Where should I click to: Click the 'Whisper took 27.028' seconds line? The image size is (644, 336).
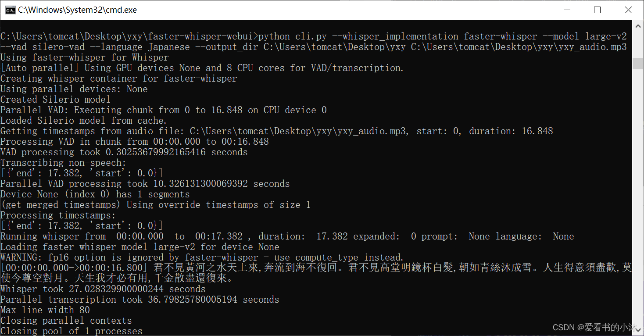click(x=103, y=289)
